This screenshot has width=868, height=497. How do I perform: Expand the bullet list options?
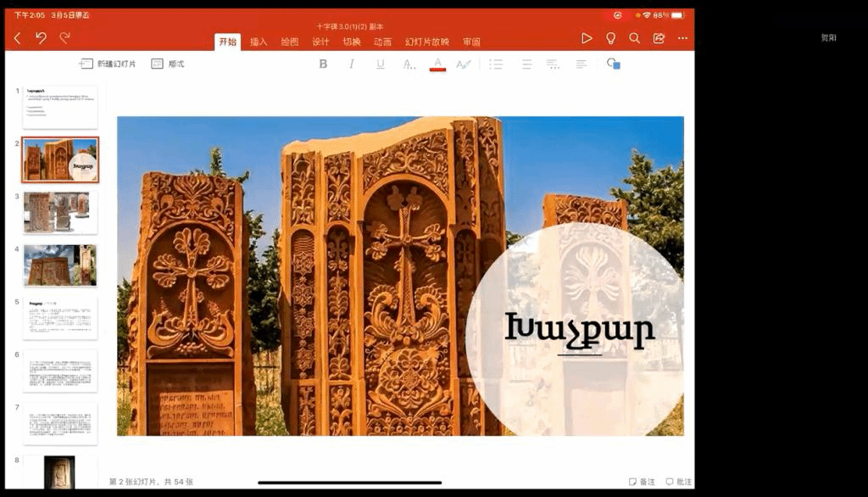point(497,64)
